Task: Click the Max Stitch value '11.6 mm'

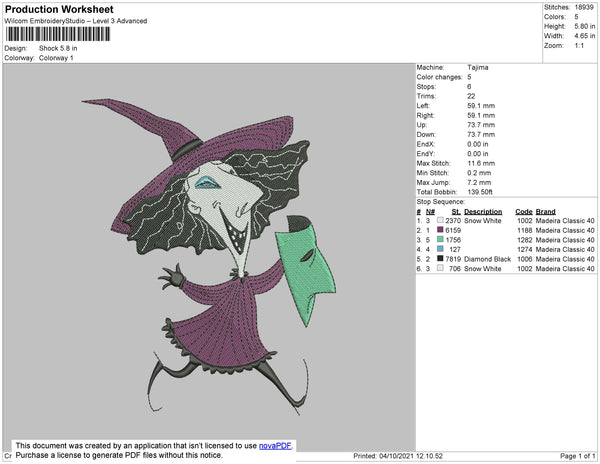Action: pos(481,163)
